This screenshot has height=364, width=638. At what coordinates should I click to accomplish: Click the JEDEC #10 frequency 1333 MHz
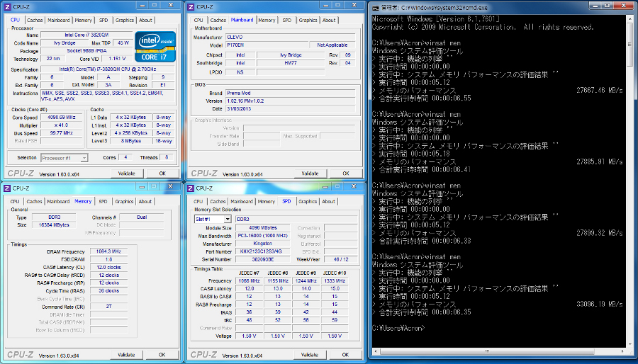tap(335, 280)
